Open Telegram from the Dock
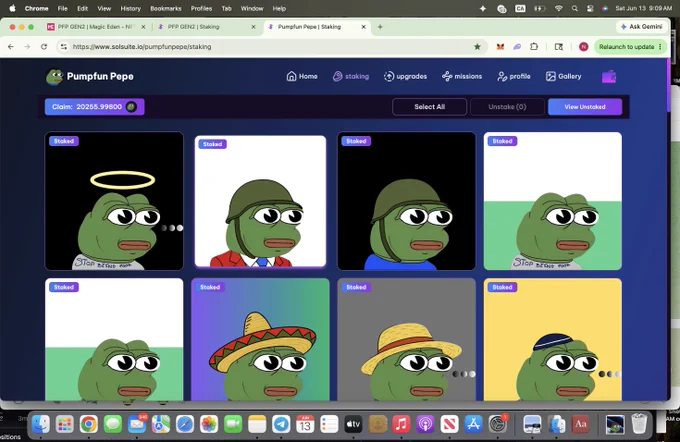Image resolution: width=680 pixels, height=442 pixels. point(281,424)
